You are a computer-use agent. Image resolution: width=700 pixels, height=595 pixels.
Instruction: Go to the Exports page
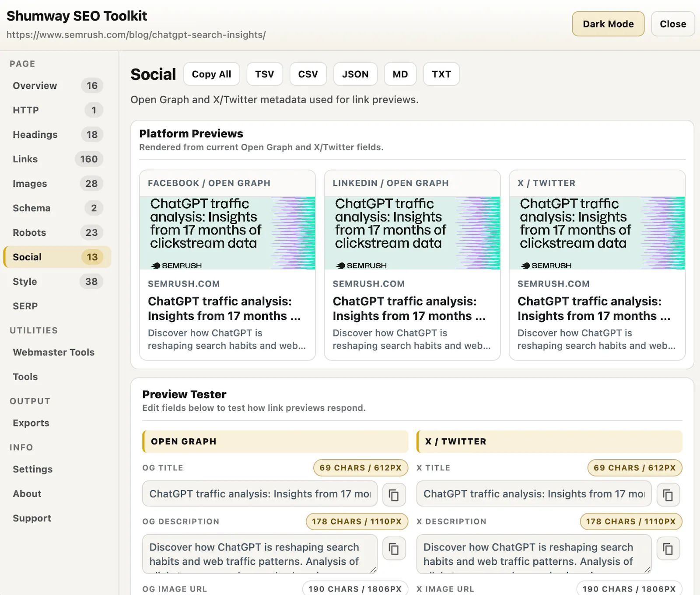(x=57, y=423)
